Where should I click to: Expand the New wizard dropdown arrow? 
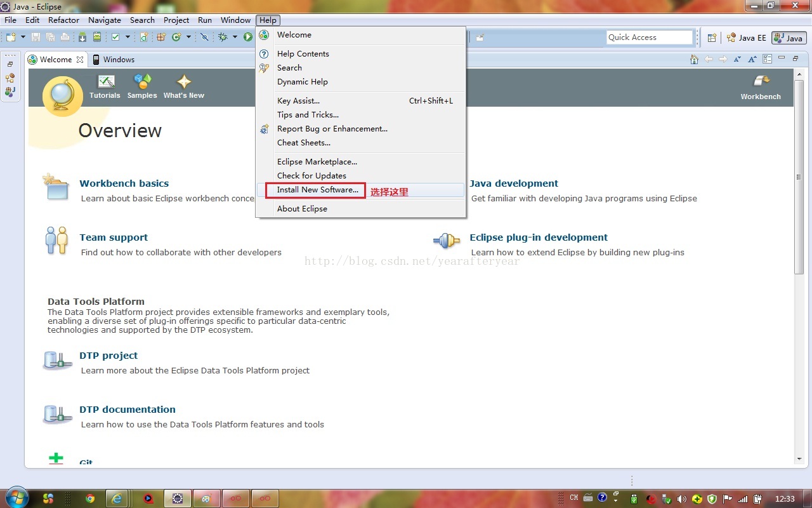23,37
